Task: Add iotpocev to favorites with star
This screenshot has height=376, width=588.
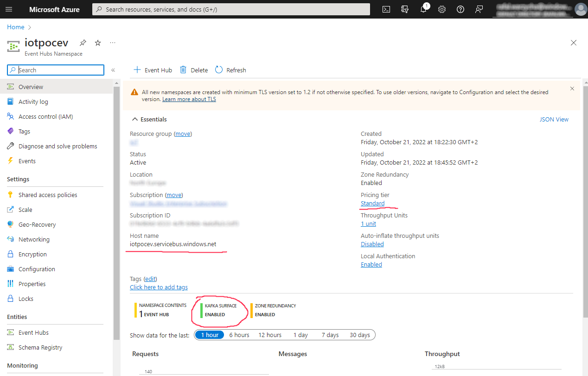Action: tap(98, 43)
